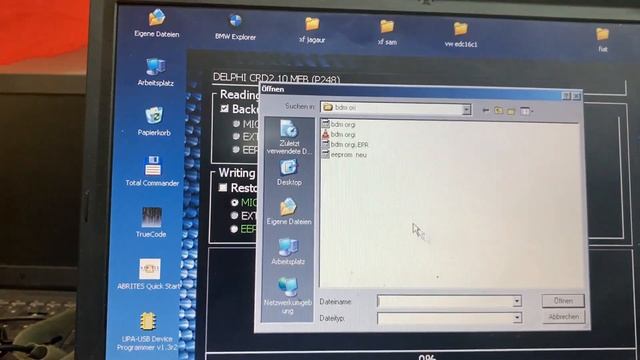Viewport: 640px width, 360px height.
Task: Select the MICRO radio button under Reading
Action: click(x=236, y=123)
